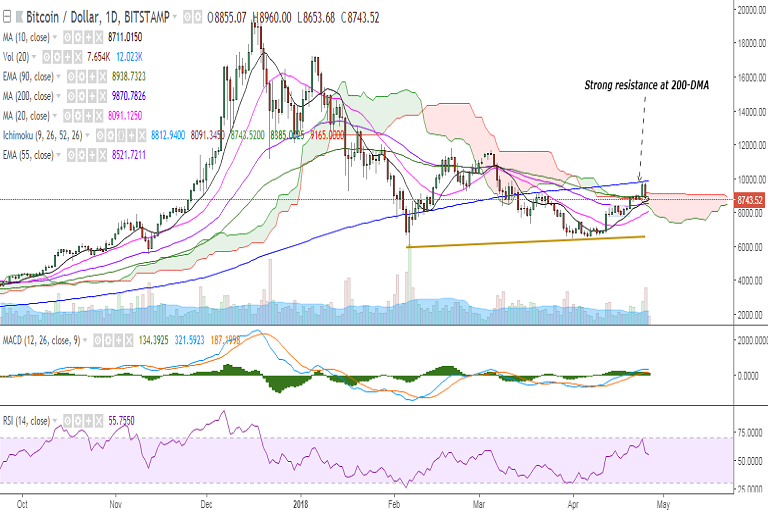This screenshot has height=512, width=768.
Task: Open settings gear for MA (200, close)
Action: pyautogui.click(x=82, y=96)
